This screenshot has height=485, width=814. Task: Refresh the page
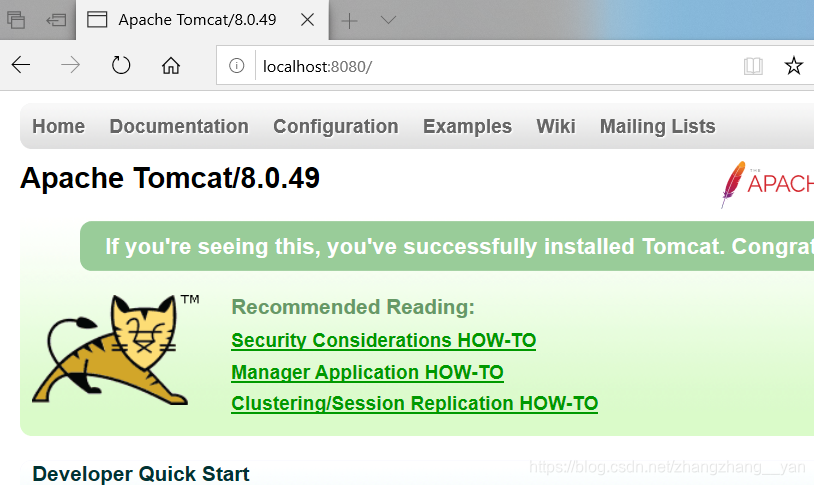coord(121,65)
